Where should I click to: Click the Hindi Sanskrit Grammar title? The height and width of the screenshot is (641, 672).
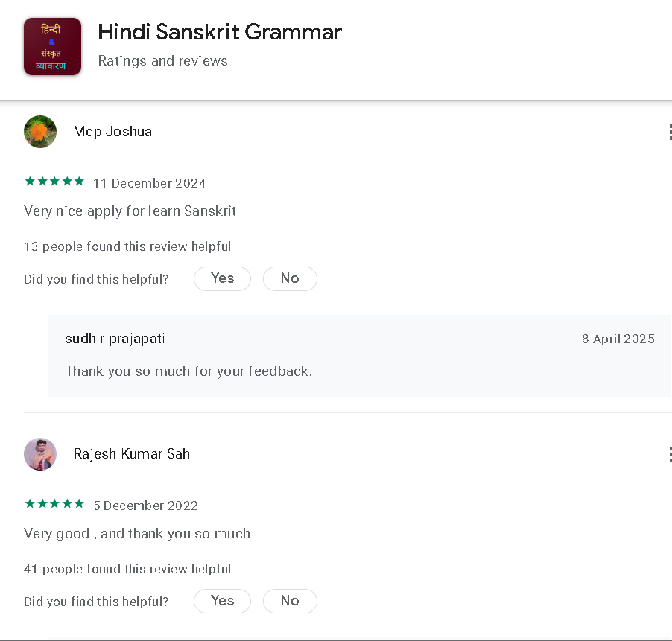coord(220,33)
